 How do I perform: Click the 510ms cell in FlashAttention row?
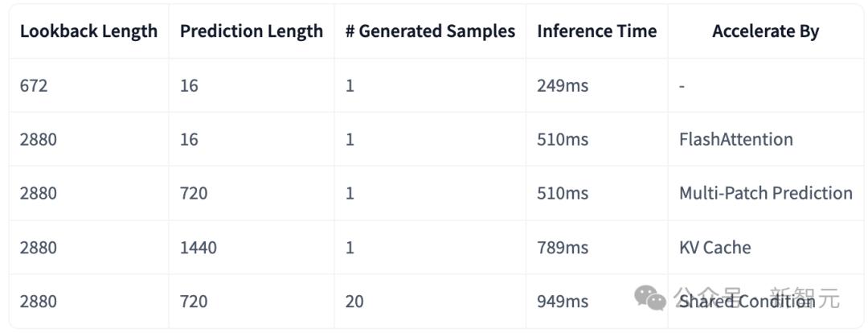tap(563, 139)
